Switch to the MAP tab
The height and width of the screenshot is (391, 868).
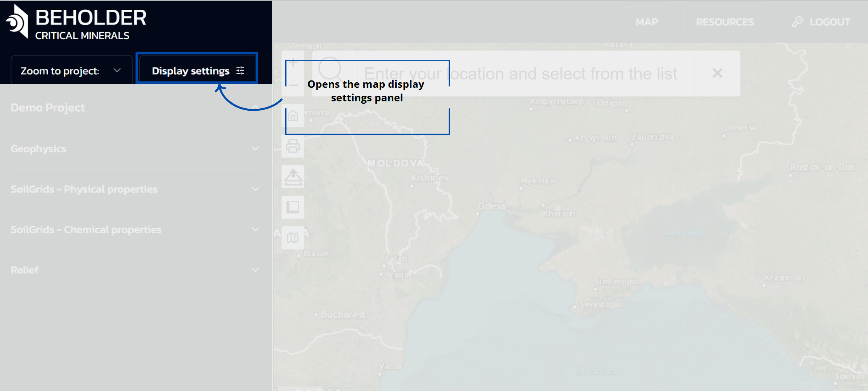647,22
